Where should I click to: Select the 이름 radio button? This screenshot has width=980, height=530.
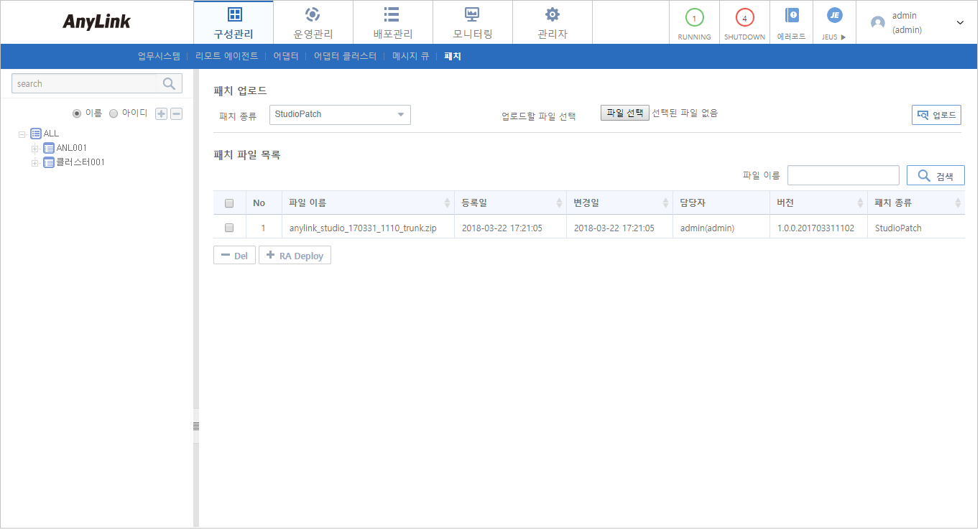click(x=77, y=113)
